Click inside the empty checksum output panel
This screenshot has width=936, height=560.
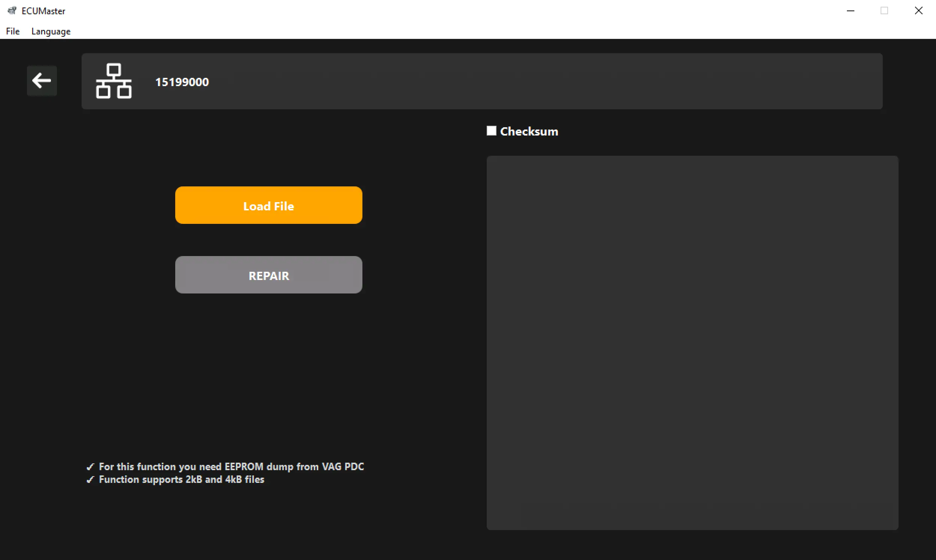tap(692, 343)
